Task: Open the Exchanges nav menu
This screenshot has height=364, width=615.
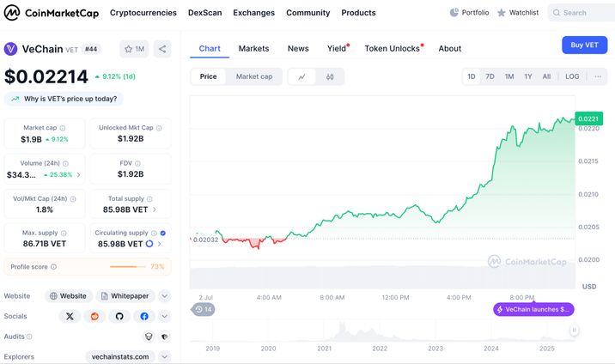Action: 253,13
